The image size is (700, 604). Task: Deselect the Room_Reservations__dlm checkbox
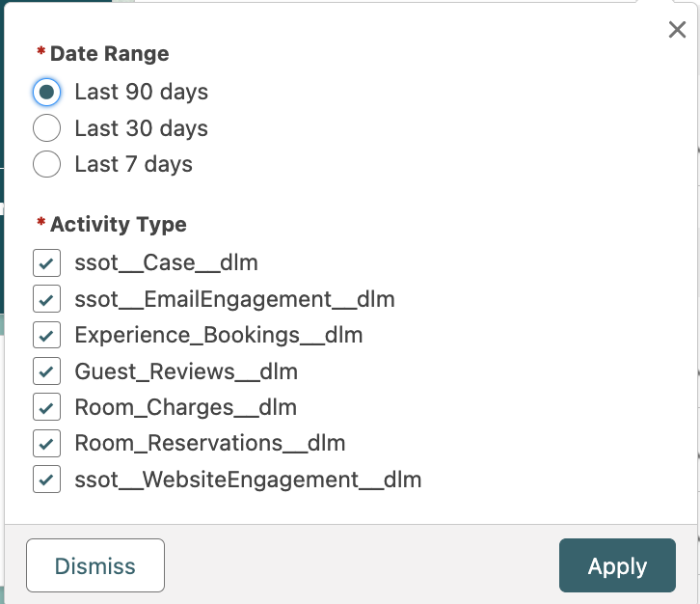(46, 444)
